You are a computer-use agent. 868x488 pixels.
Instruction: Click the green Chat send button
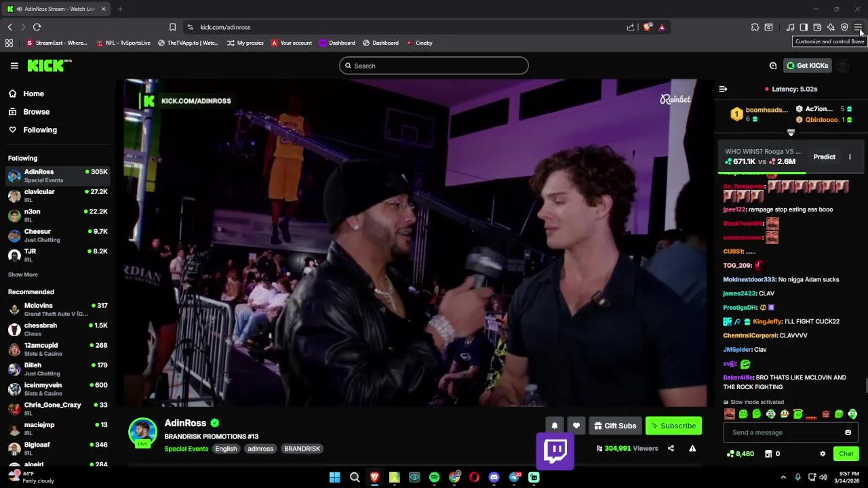click(846, 453)
